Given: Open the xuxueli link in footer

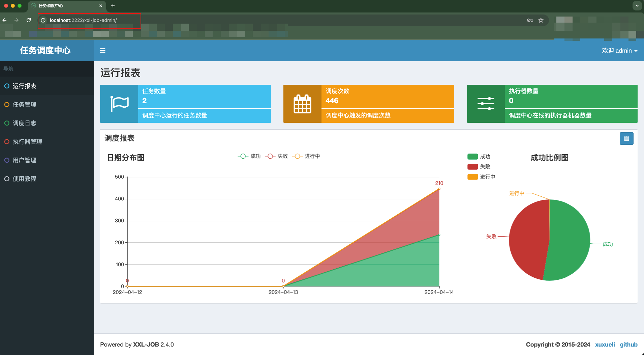Looking at the screenshot, I should point(605,345).
